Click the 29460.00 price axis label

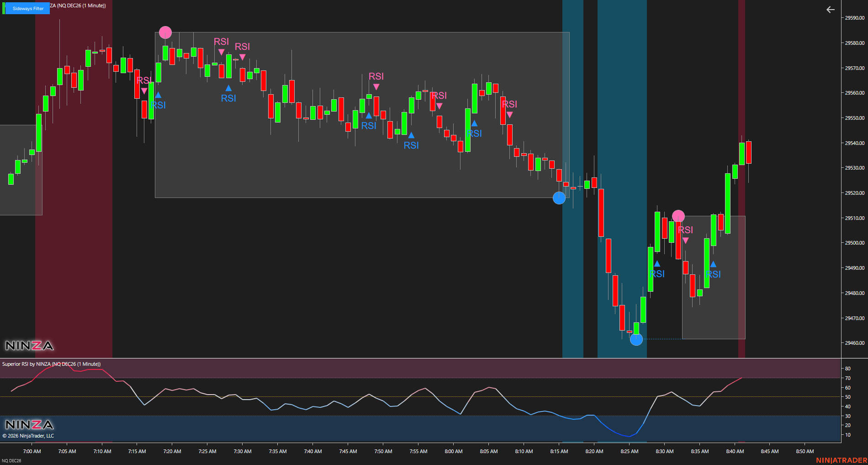coord(854,343)
